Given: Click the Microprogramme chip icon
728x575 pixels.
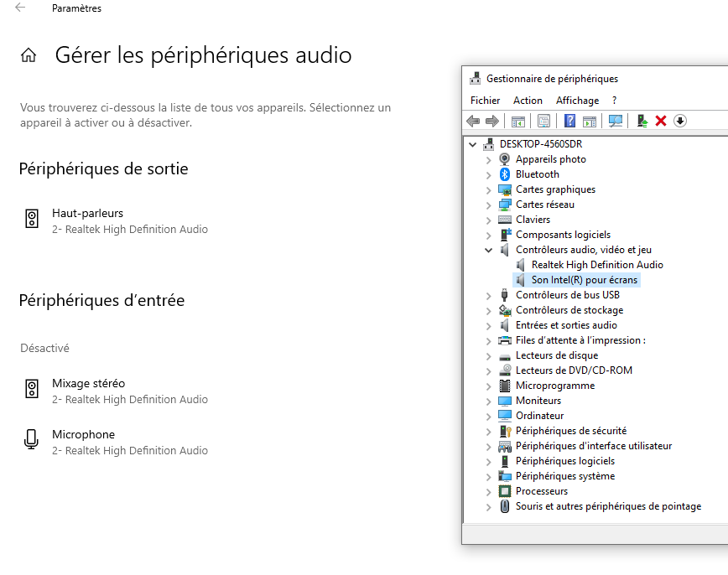Looking at the screenshot, I should [x=505, y=386].
